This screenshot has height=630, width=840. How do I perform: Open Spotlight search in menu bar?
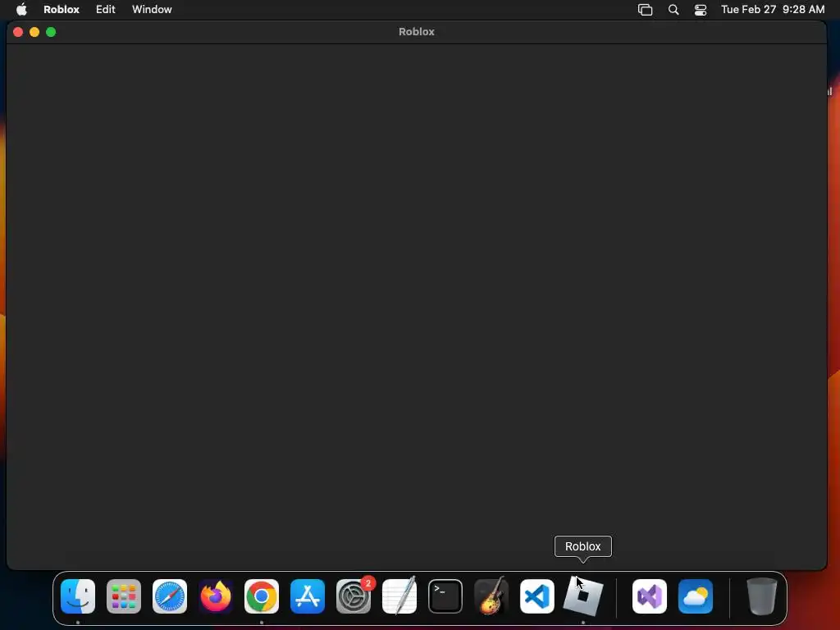tap(673, 10)
